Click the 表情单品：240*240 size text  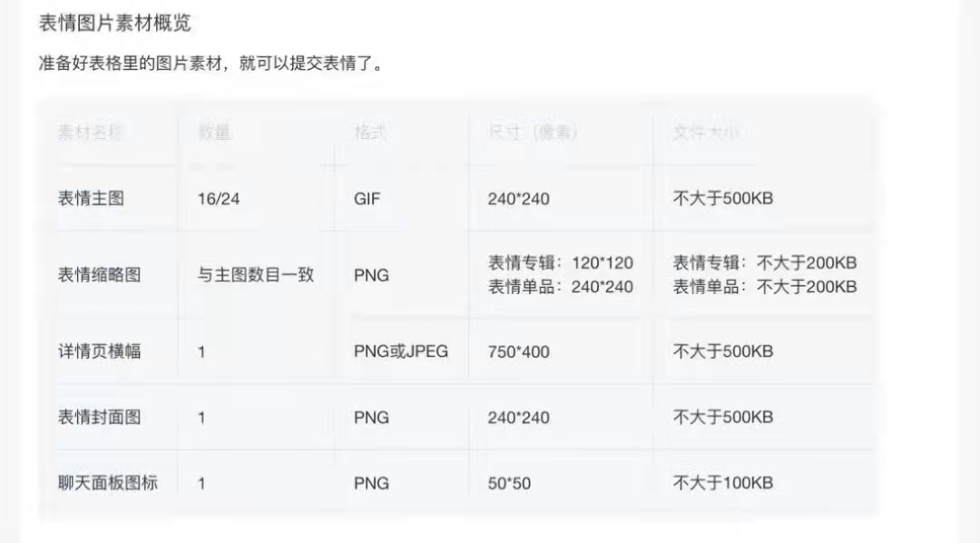pos(561,287)
